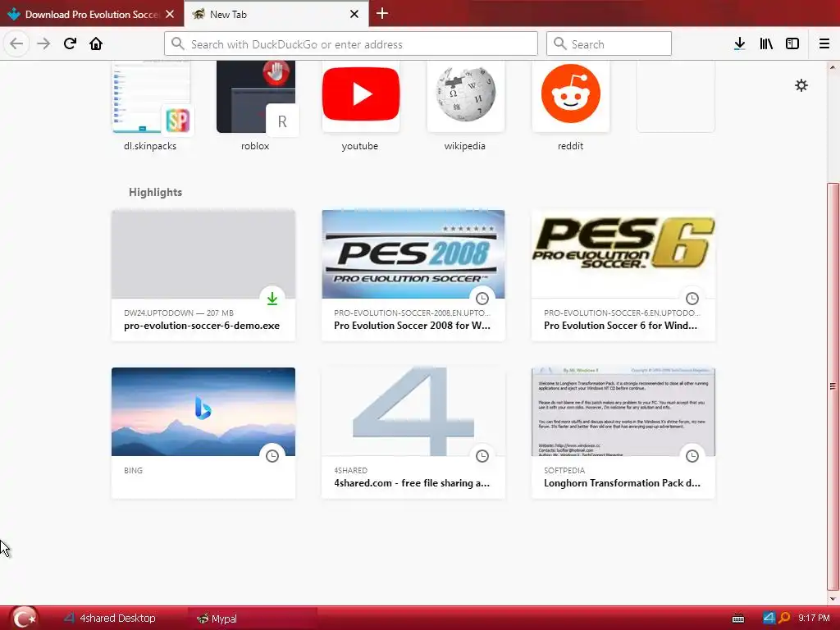Image resolution: width=840 pixels, height=630 pixels.
Task: Click history clock icon on Longhorn card
Action: 692,456
